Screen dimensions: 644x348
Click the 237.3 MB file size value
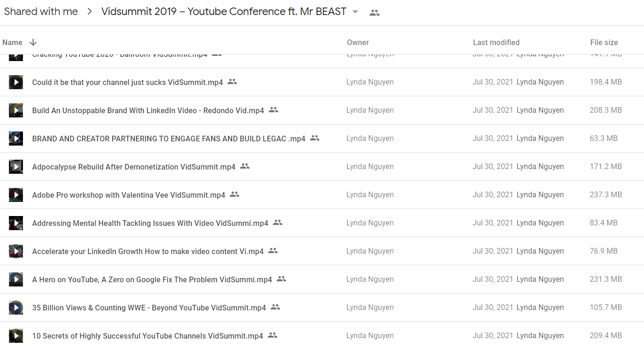tap(606, 195)
